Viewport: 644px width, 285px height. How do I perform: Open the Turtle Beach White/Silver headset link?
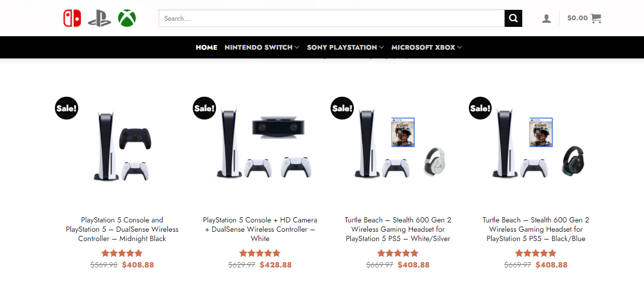pyautogui.click(x=398, y=229)
